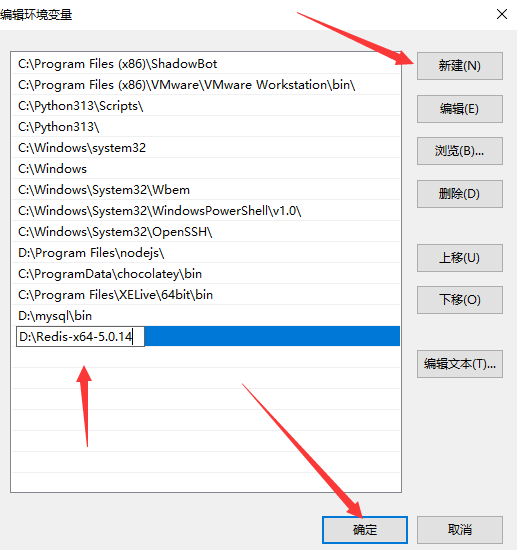Move entry up with 上移(U)
517x550 pixels.
click(x=459, y=258)
